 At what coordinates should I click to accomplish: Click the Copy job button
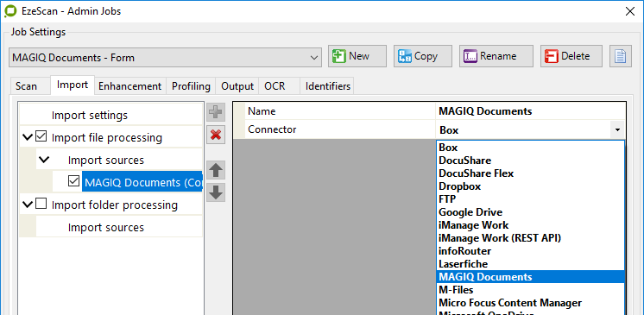(x=423, y=56)
